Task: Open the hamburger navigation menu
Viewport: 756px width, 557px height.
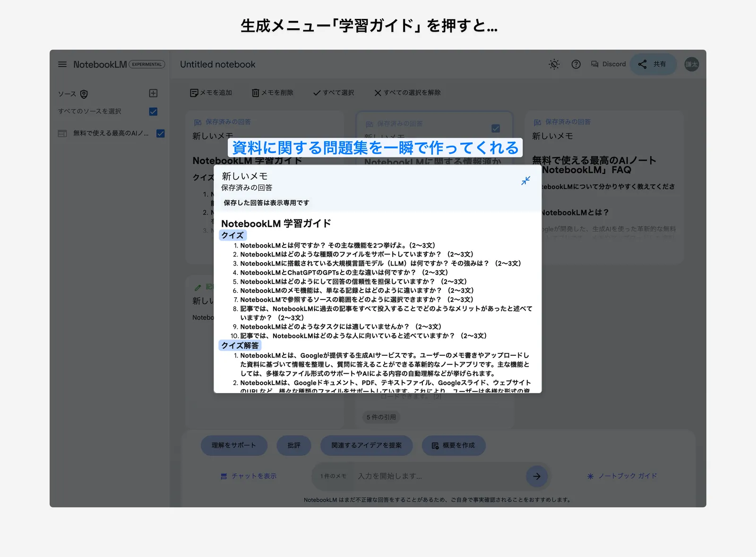Action: 62,64
